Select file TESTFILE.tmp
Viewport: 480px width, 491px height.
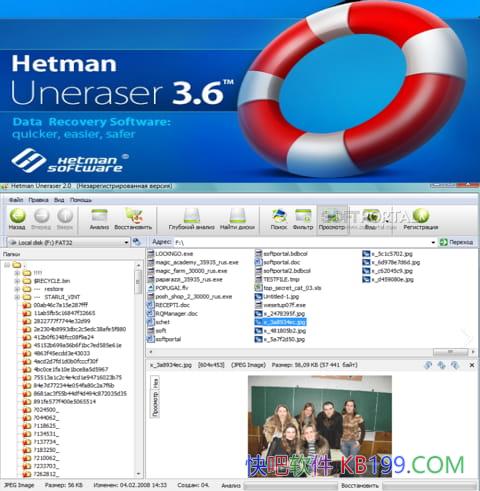[x=281, y=279]
